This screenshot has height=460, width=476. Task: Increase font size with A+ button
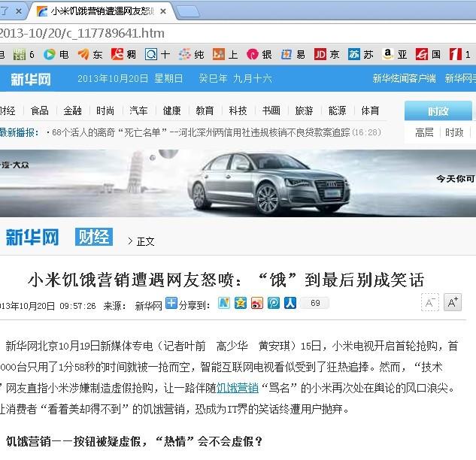453,302
